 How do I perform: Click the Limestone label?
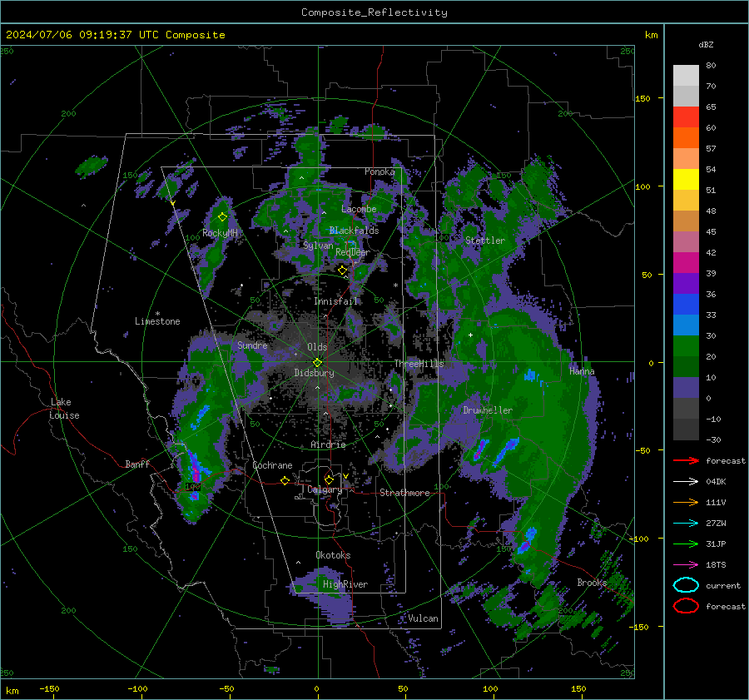(157, 321)
